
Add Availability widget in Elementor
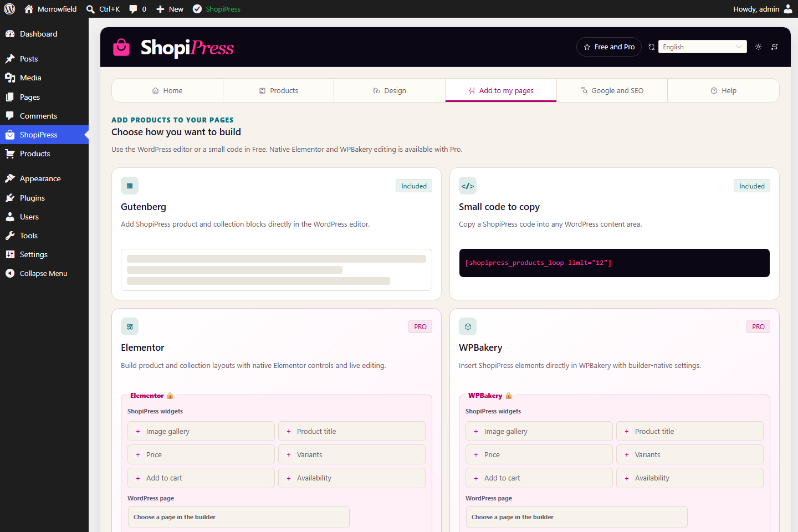pyautogui.click(x=352, y=478)
